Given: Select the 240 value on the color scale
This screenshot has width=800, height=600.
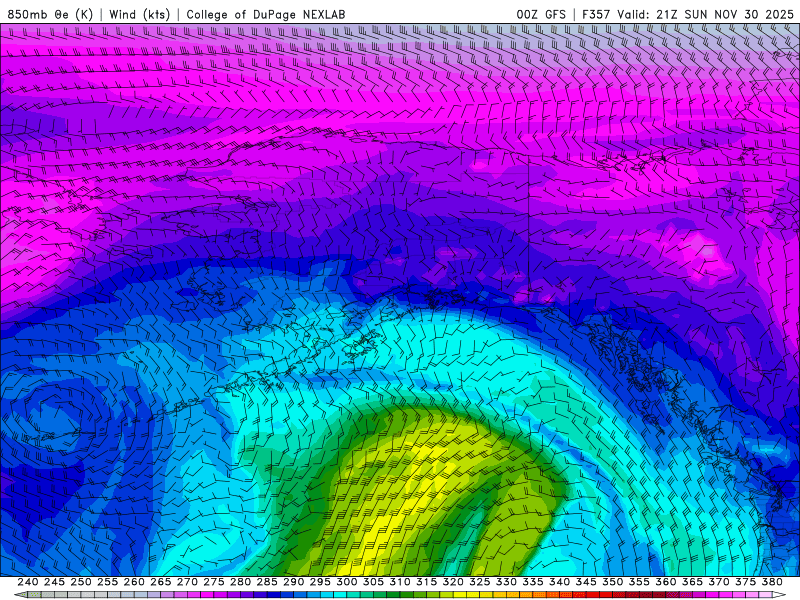Looking at the screenshot, I should (x=28, y=582).
